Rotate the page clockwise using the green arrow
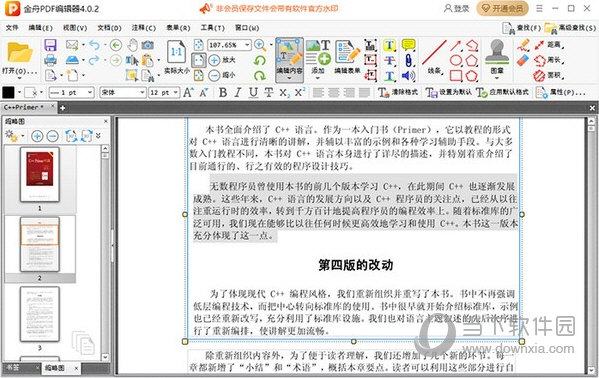599x378 pixels. 260,75
